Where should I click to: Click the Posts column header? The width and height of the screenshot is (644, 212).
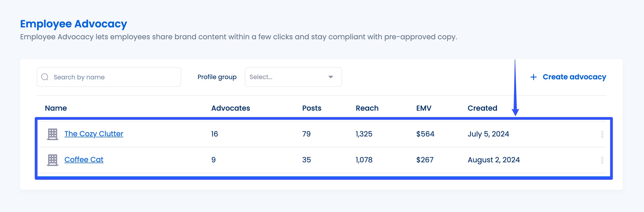(x=312, y=108)
